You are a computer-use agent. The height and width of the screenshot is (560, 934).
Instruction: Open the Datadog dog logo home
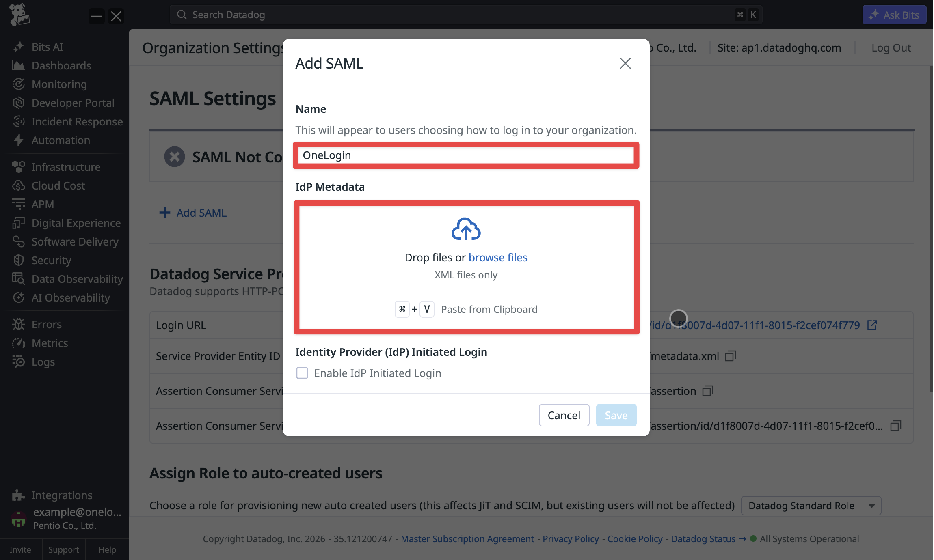tap(19, 15)
